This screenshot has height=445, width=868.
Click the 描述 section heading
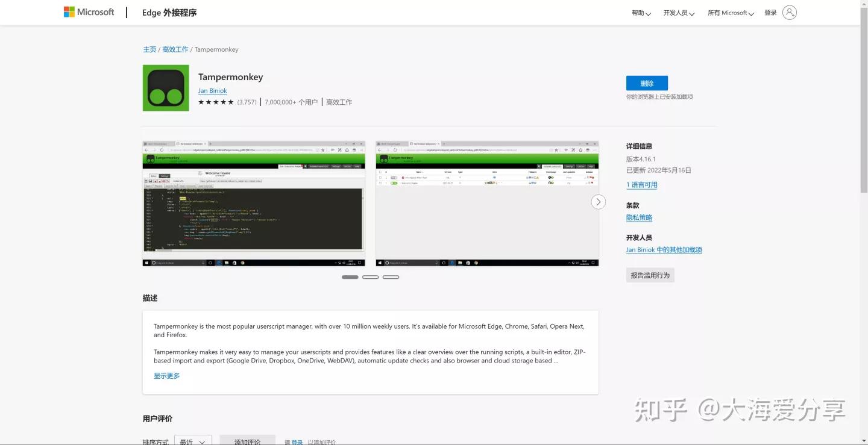(150, 298)
